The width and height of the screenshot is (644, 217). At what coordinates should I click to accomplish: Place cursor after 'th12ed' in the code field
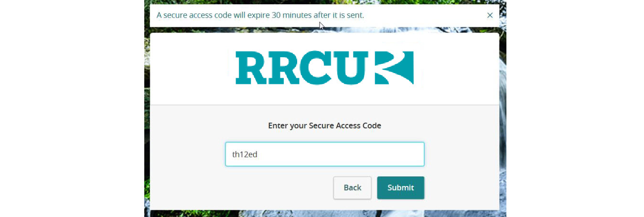(258, 154)
